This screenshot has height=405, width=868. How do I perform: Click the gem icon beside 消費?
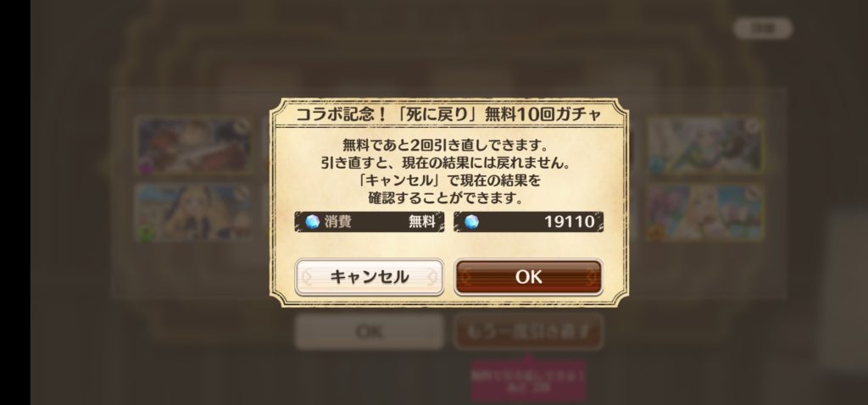pyautogui.click(x=313, y=222)
